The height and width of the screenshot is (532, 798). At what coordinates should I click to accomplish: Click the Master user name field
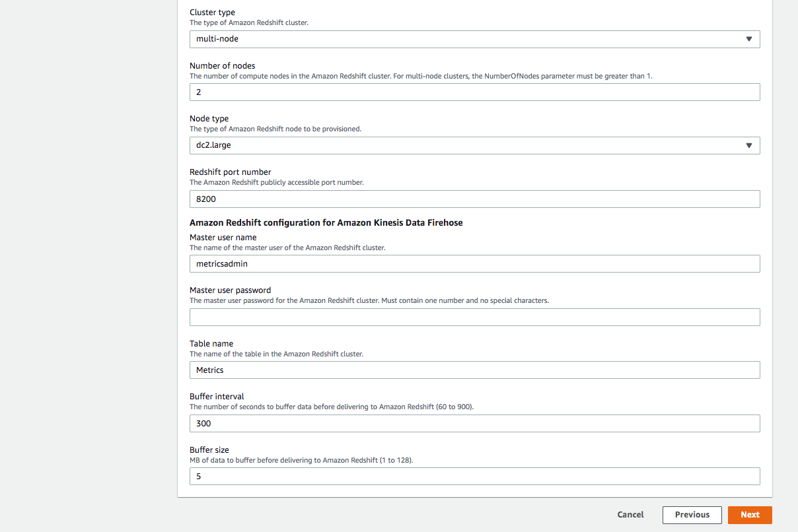click(x=474, y=263)
